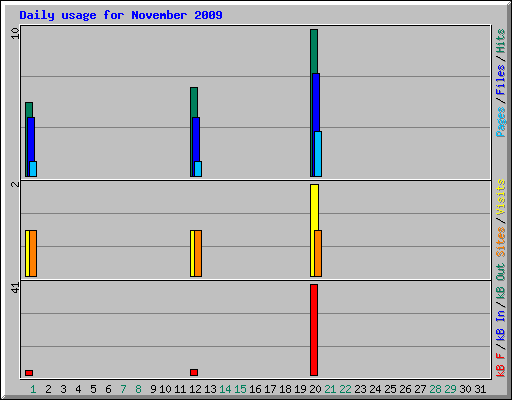The height and width of the screenshot is (400, 512).
Task: Click the yellow Visits bar for day 12
Action: tap(192, 253)
